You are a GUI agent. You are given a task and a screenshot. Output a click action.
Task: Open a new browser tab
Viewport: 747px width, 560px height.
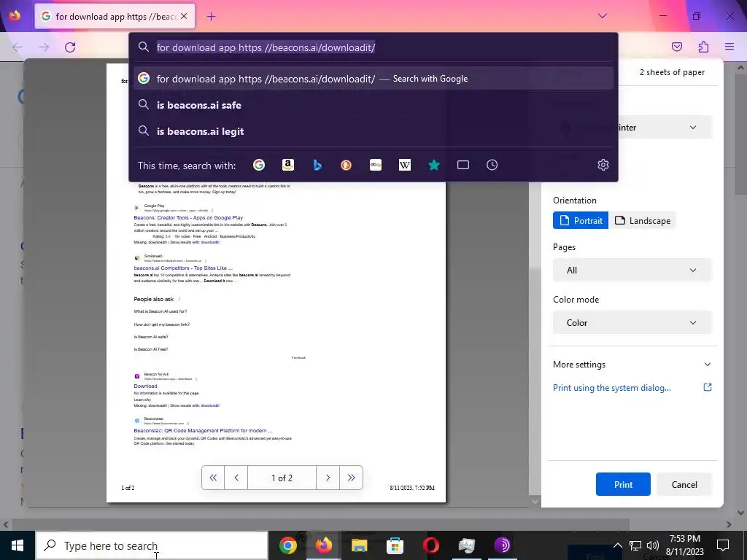click(x=211, y=17)
